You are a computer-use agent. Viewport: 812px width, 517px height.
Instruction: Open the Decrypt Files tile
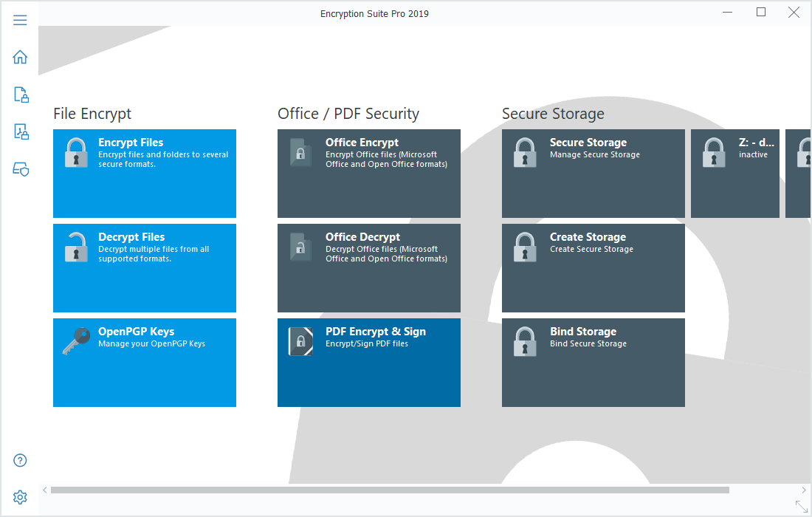pos(145,268)
